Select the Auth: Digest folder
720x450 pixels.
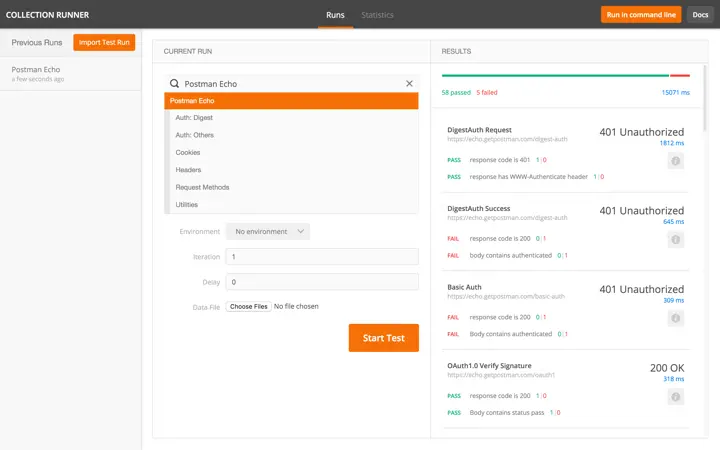pyautogui.click(x=294, y=118)
